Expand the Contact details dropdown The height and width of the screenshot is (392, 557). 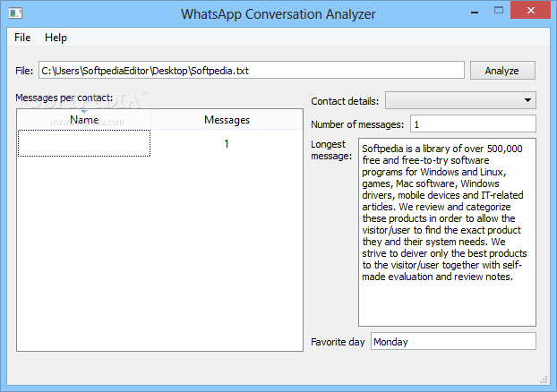coord(460,100)
